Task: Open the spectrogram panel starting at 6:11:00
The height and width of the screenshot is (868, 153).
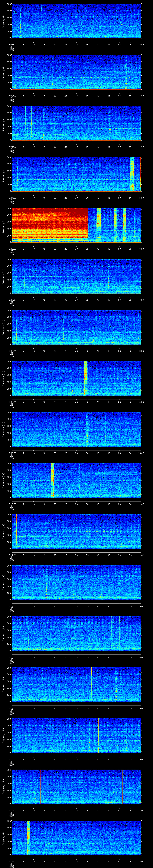Action: click(x=77, y=531)
